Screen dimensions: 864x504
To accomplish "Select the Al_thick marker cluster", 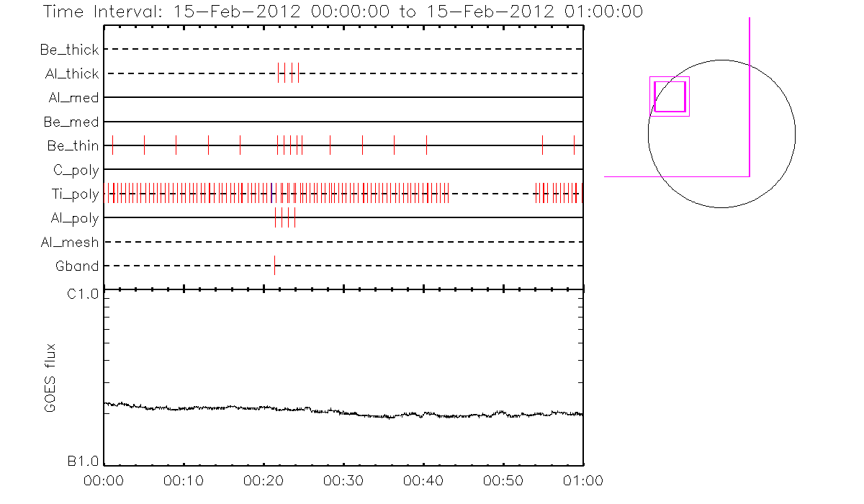I will 288,73.
